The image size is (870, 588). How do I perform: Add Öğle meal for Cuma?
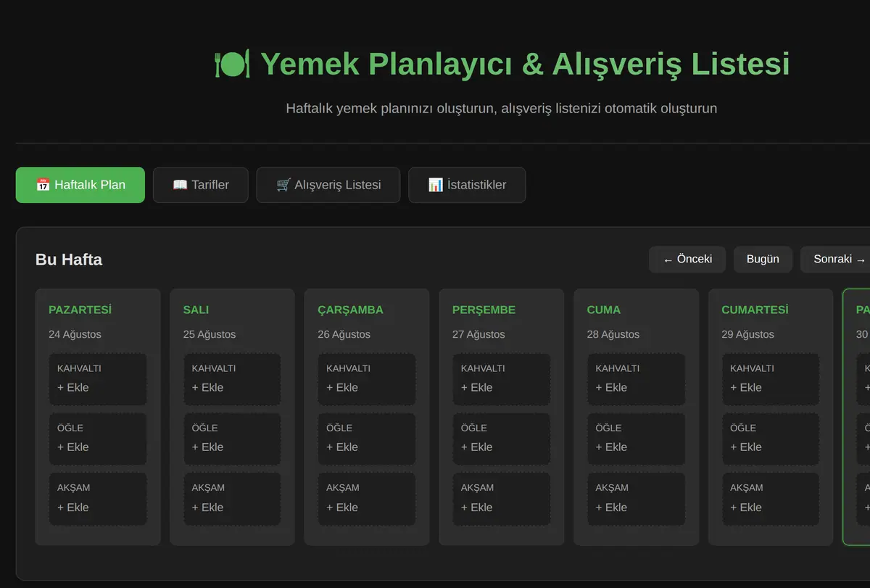[x=636, y=439]
